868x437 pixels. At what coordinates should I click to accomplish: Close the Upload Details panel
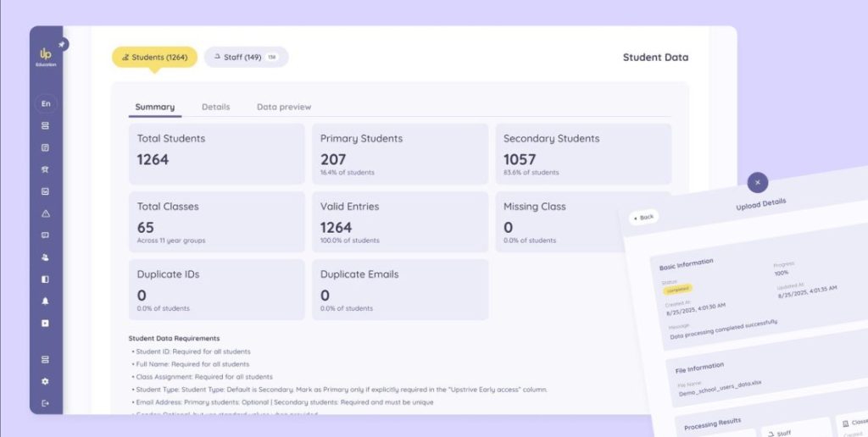tap(757, 182)
